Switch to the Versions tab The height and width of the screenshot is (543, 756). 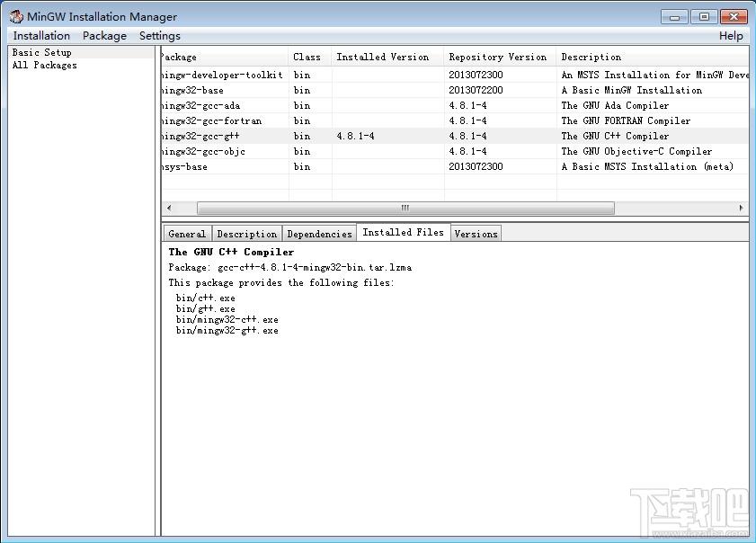point(476,234)
